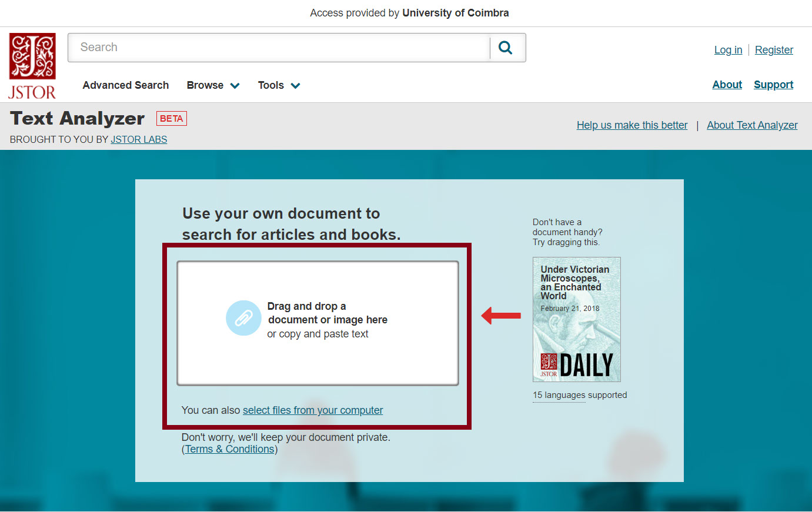Expand the Tools dropdown chevron

295,86
